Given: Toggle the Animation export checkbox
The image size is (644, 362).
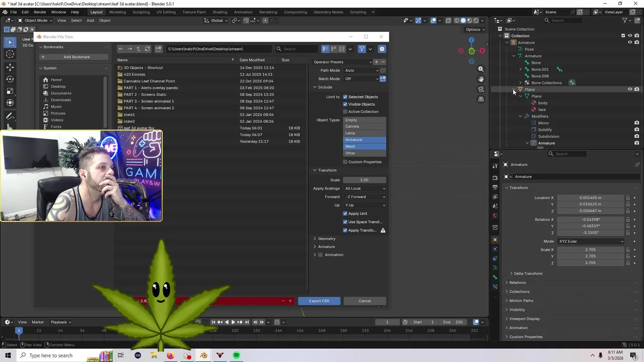Looking at the screenshot, I should click(x=320, y=255).
